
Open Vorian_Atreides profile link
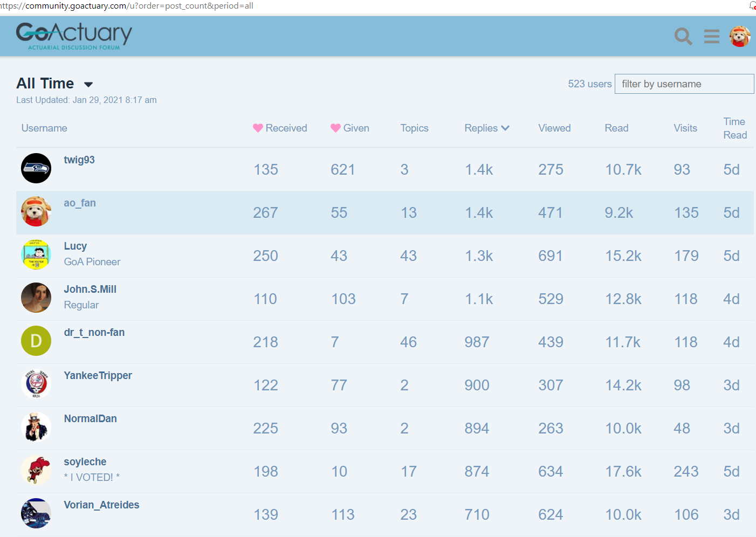101,505
